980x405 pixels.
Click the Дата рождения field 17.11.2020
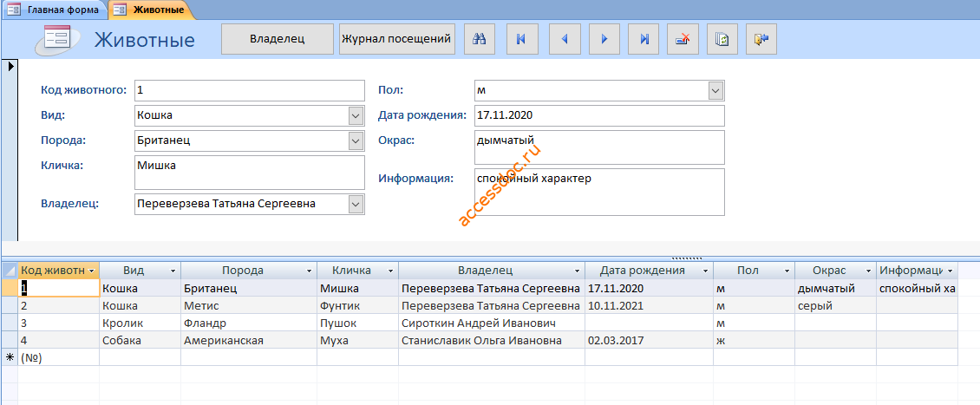599,115
